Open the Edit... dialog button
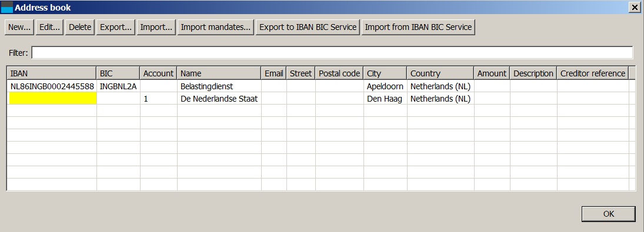Image resolution: width=644 pixels, height=232 pixels. tap(49, 27)
